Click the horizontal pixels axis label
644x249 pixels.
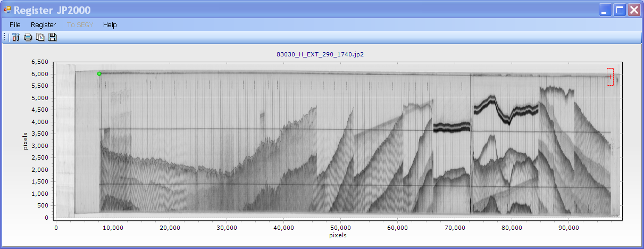coord(338,235)
